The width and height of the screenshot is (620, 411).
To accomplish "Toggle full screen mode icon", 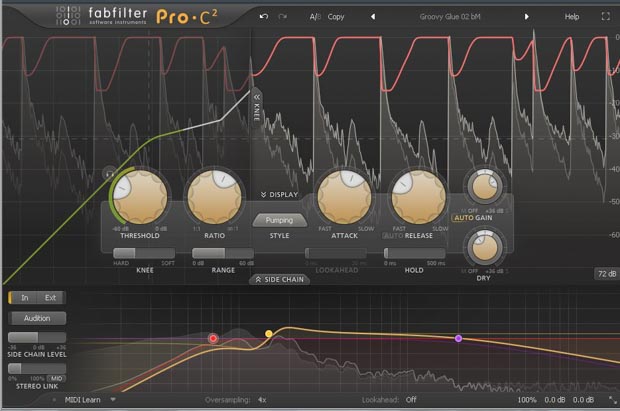I will click(604, 17).
